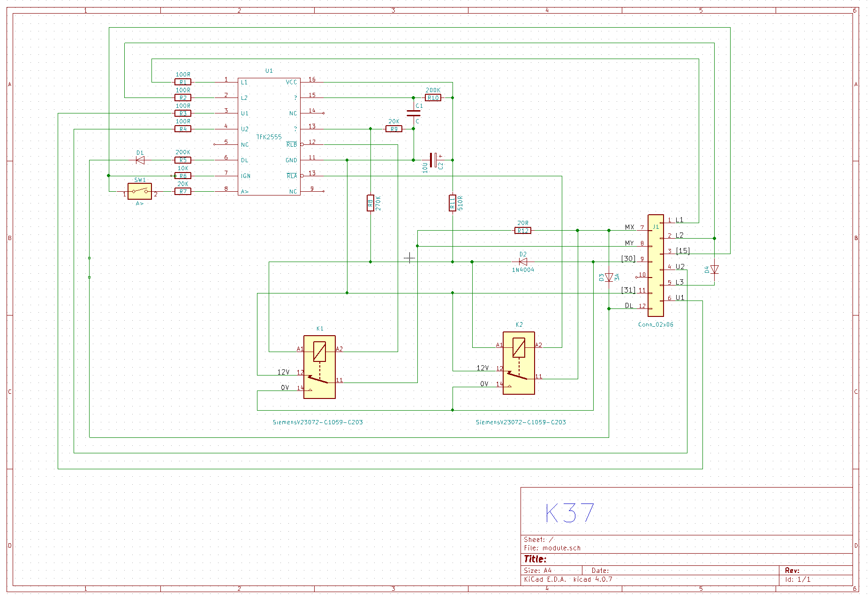Click the C2 polarized capacitor
This screenshot has height=601, width=868.
(434, 160)
